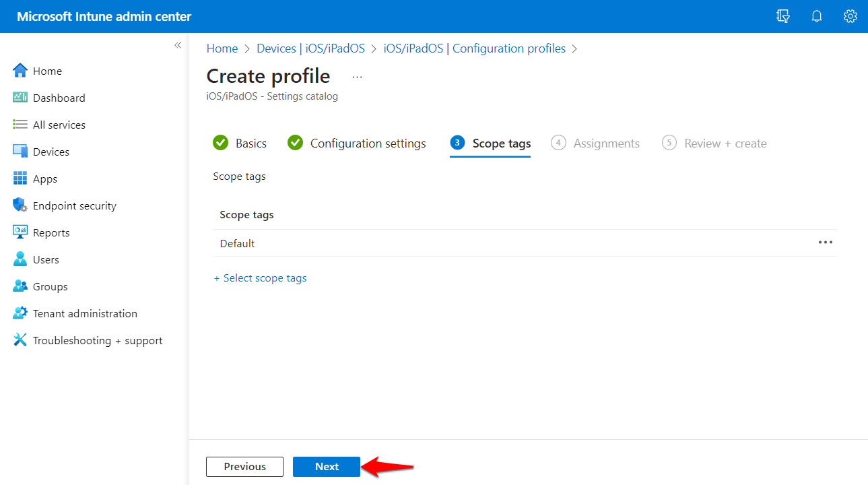
Task: Open the settings gear in header
Action: [850, 16]
